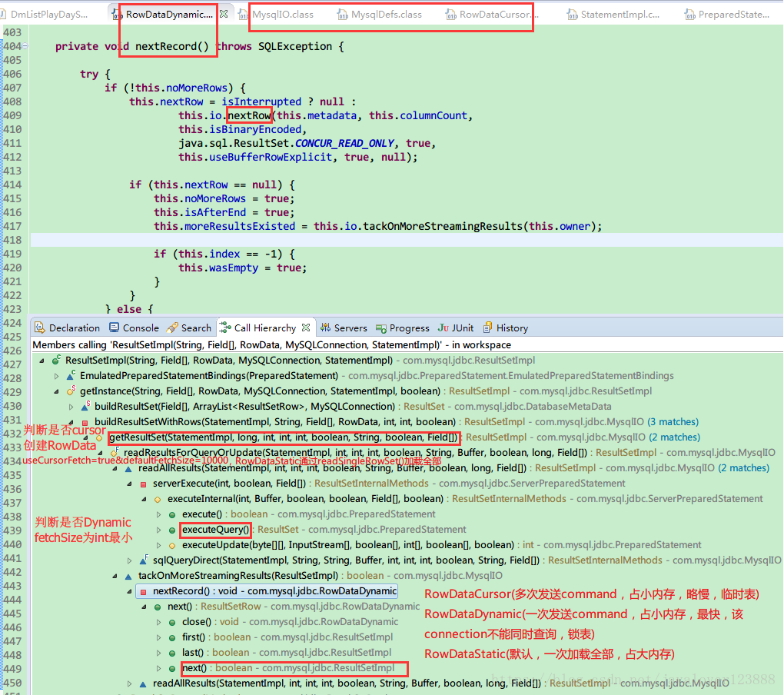Click nextRow call on line 409
Viewport: 784px width, 695px height.
[249, 115]
